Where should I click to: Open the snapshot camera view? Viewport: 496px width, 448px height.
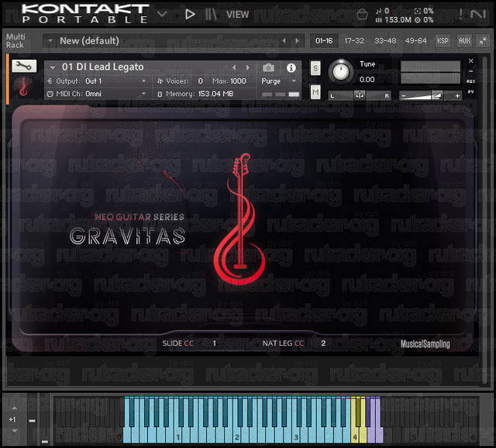click(x=268, y=67)
